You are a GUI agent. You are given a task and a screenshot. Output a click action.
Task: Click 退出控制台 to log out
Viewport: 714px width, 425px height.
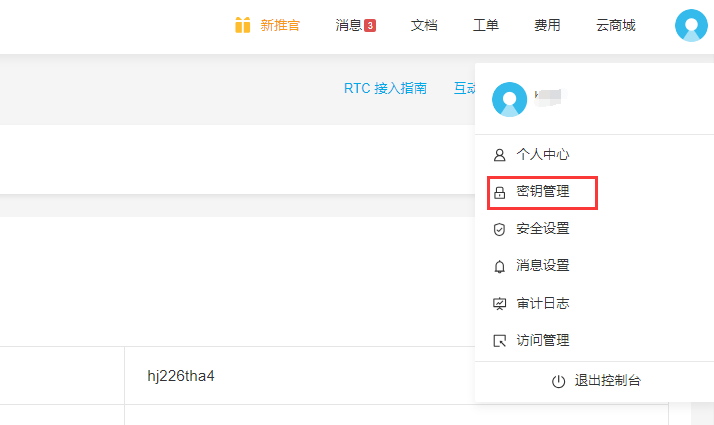607,381
